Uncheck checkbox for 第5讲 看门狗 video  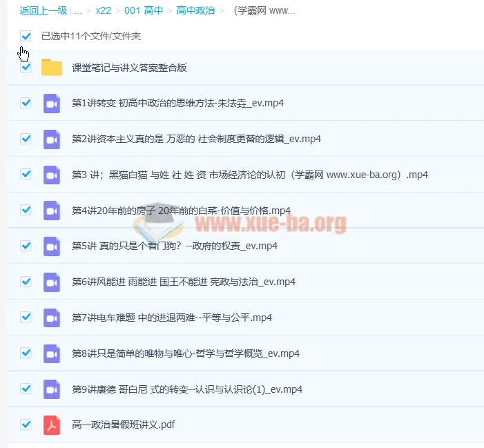[x=26, y=246]
